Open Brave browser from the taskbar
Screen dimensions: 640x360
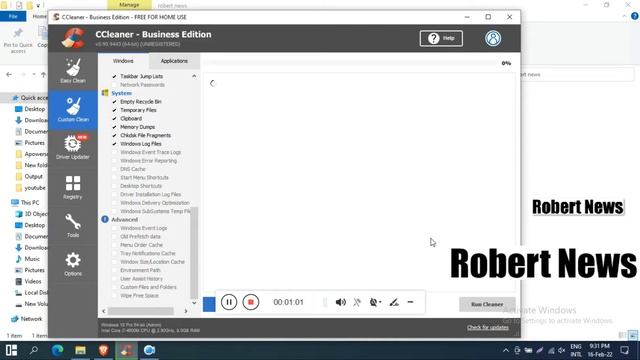click(x=103, y=350)
